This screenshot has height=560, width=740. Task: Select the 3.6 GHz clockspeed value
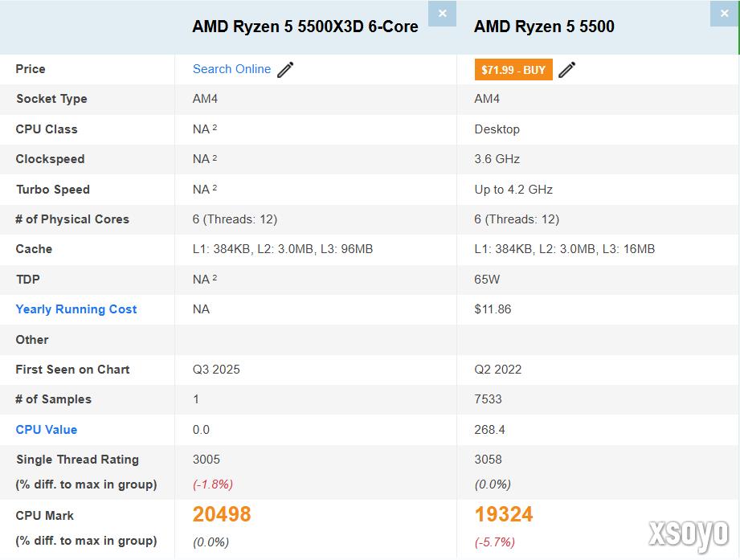point(497,159)
